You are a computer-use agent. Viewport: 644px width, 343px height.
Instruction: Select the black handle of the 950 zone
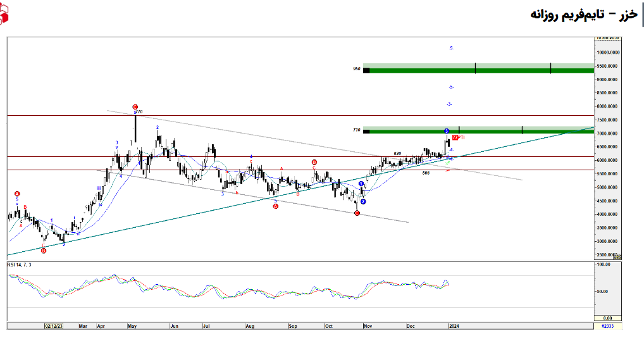[x=366, y=70]
